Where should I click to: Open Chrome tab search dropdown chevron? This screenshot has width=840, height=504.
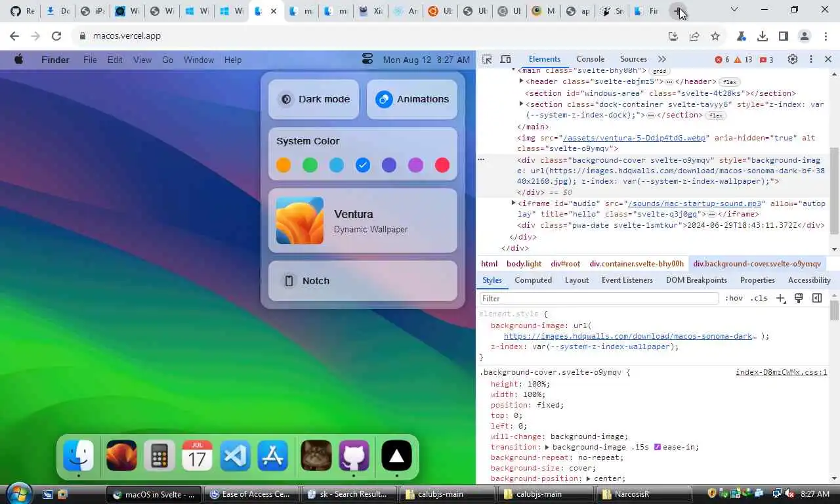tap(734, 10)
